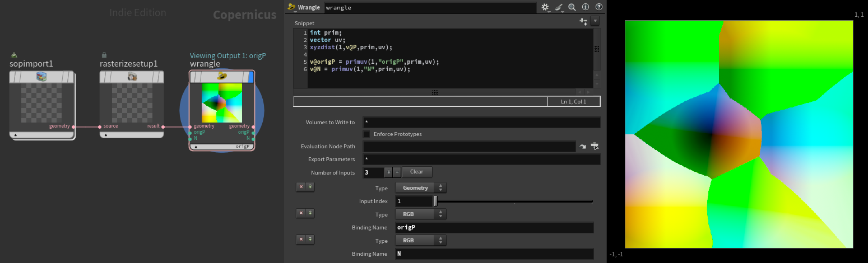Remove the first input with its red X
The height and width of the screenshot is (263, 868).
301,187
